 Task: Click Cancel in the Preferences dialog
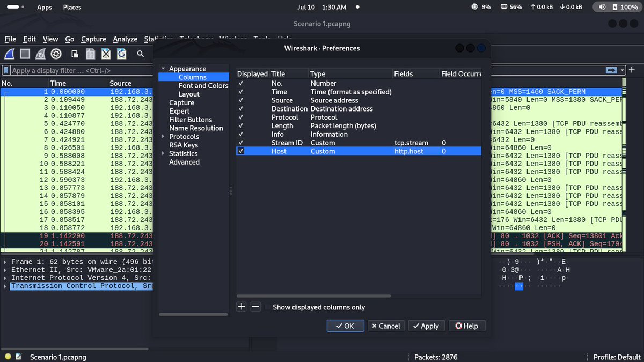click(x=386, y=326)
